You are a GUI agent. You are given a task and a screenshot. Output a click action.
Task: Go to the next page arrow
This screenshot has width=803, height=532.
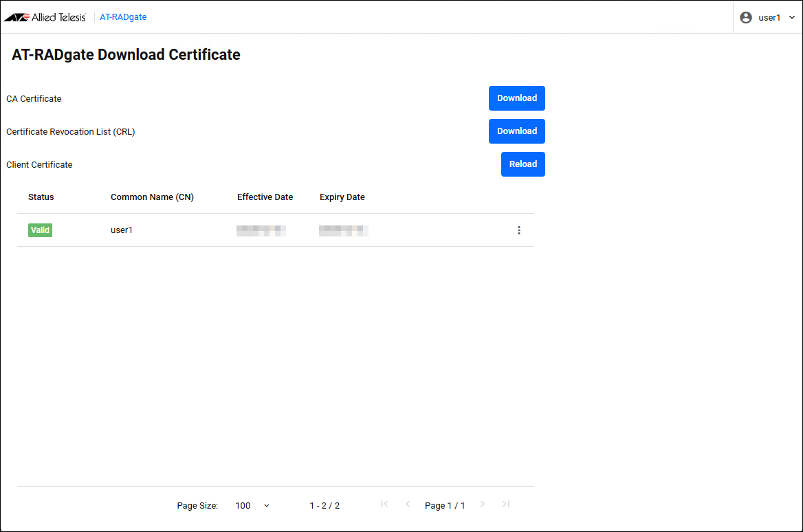click(x=483, y=504)
